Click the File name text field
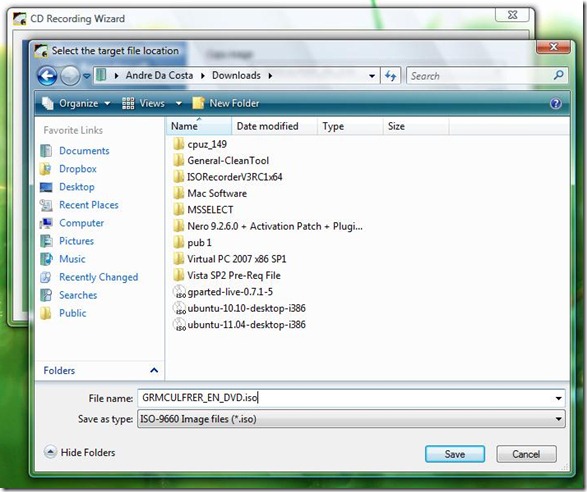 tap(345, 398)
